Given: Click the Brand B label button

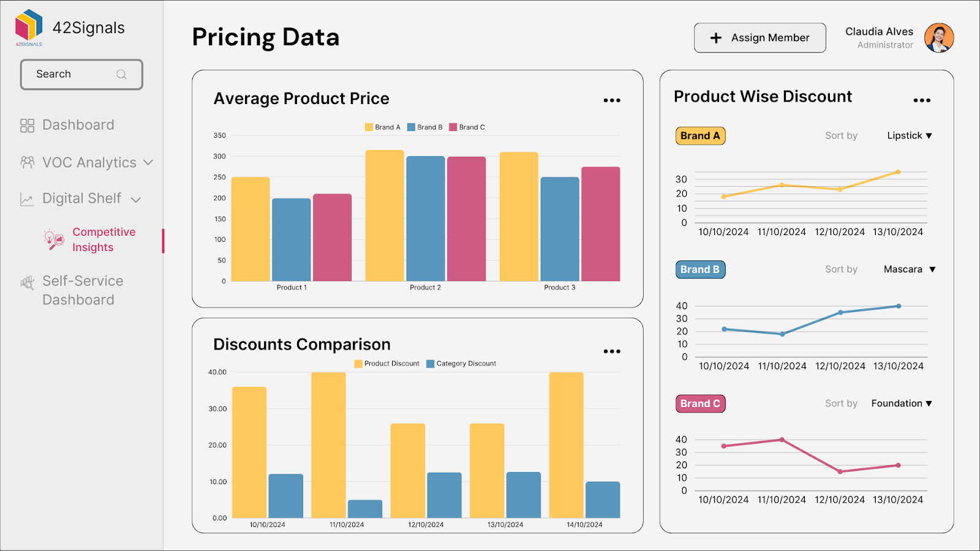Looking at the screenshot, I should (x=700, y=269).
